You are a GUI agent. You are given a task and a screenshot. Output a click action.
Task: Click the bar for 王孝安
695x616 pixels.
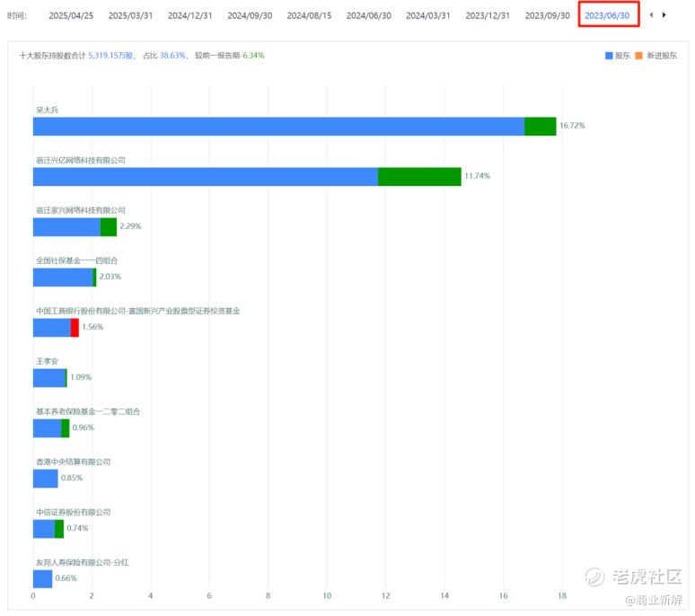tap(50, 378)
